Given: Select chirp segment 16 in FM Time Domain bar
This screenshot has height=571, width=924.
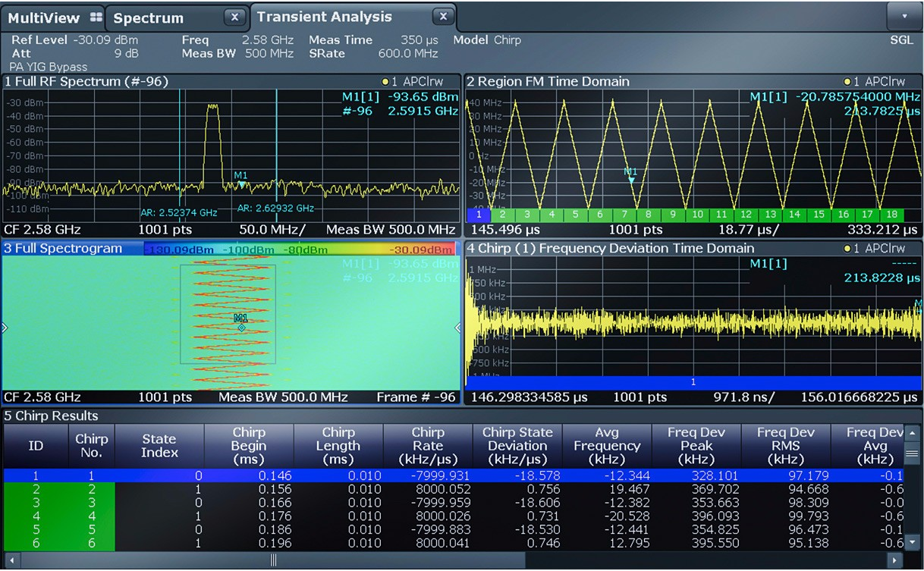Looking at the screenshot, I should [844, 215].
